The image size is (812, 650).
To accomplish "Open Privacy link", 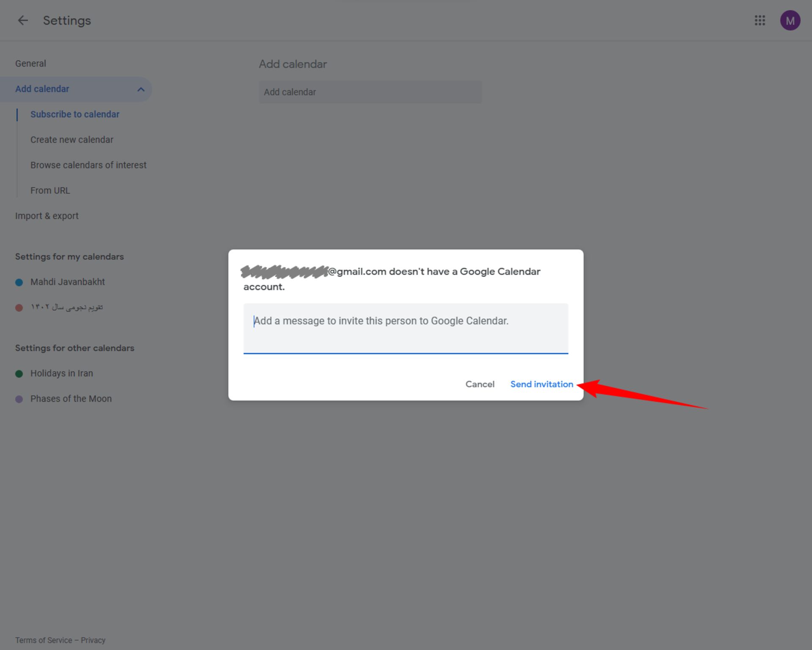I will [x=93, y=640].
